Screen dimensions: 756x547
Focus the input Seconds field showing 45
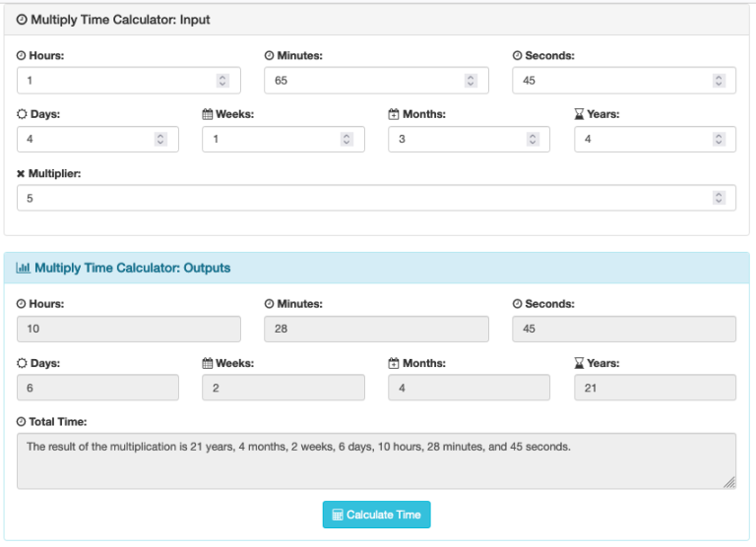coord(624,81)
